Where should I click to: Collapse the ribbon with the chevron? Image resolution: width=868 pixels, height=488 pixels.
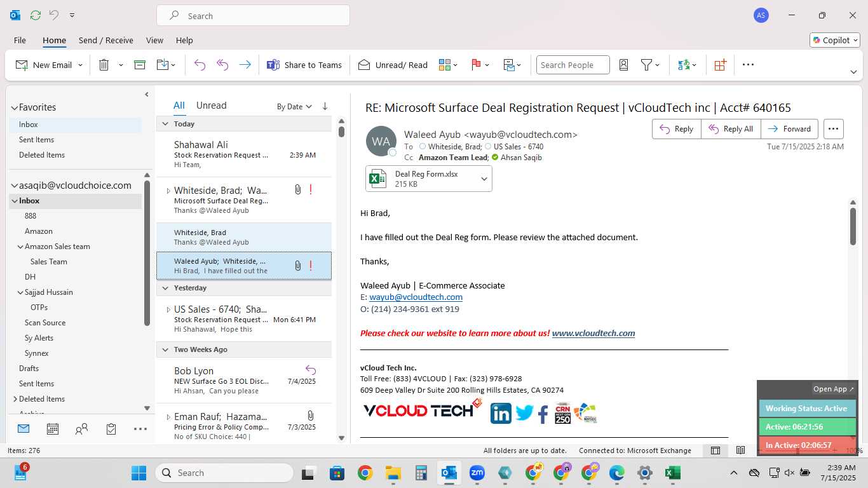[x=853, y=72]
